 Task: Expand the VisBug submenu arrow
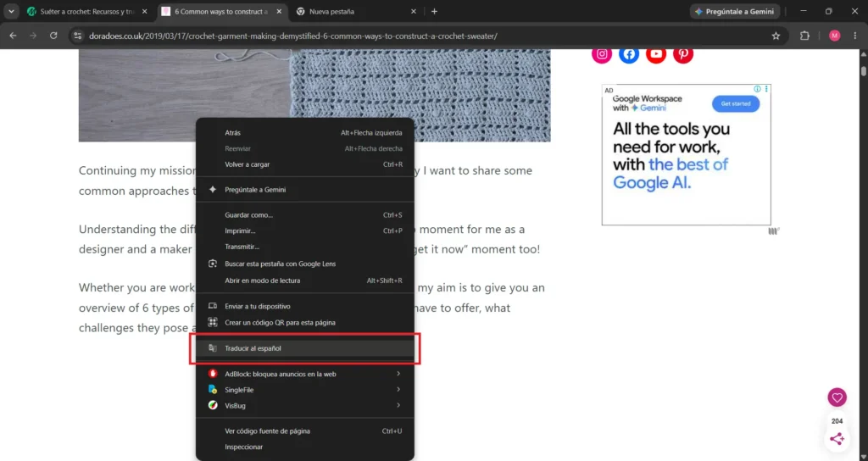398,405
